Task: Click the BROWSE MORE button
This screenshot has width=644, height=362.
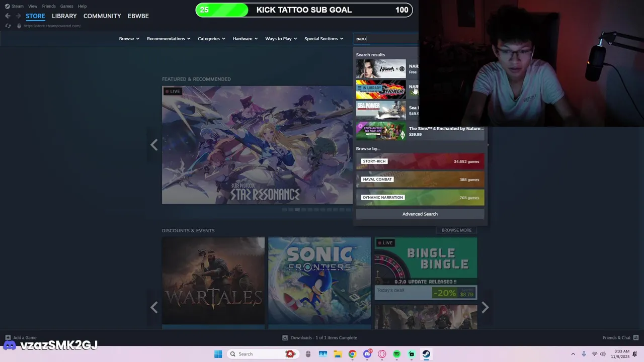Action: click(456, 230)
